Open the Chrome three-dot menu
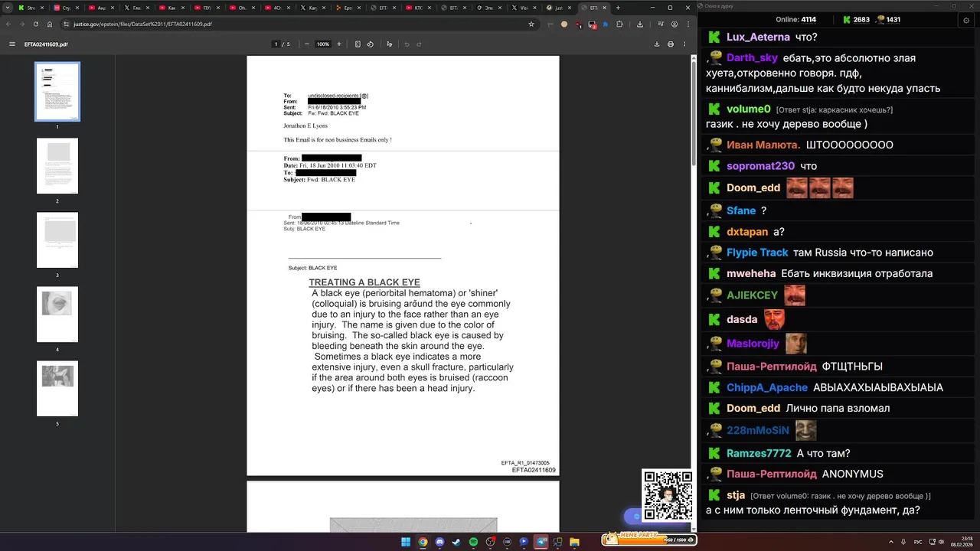The image size is (980, 551). pyautogui.click(x=687, y=24)
